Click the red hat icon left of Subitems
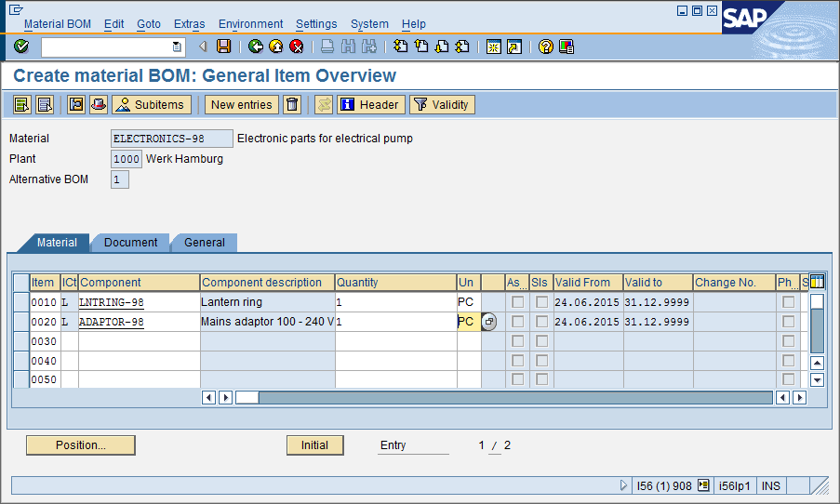The height and width of the screenshot is (504, 840). [x=99, y=104]
